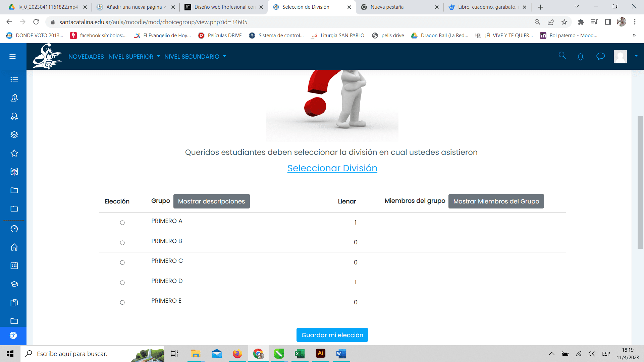Open the accessibility icon at the sidebar bottom
This screenshot has width=644, height=362.
pos(13,336)
